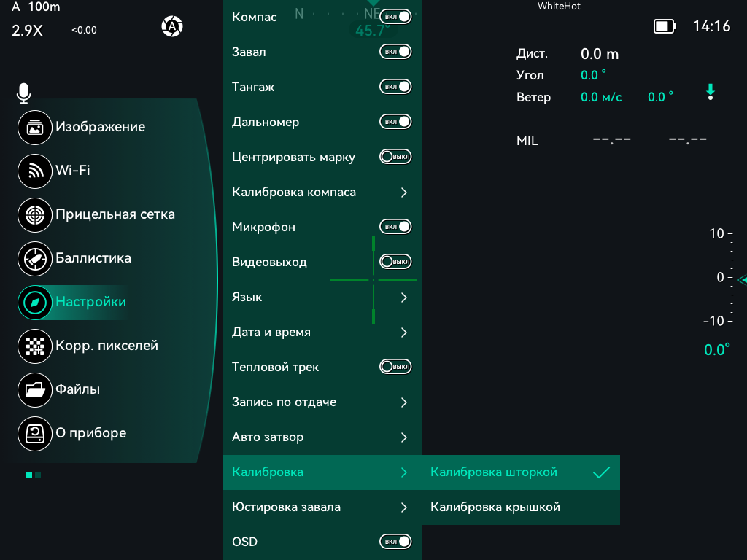
Task: Click the battery level icon
Action: pyautogui.click(x=665, y=26)
